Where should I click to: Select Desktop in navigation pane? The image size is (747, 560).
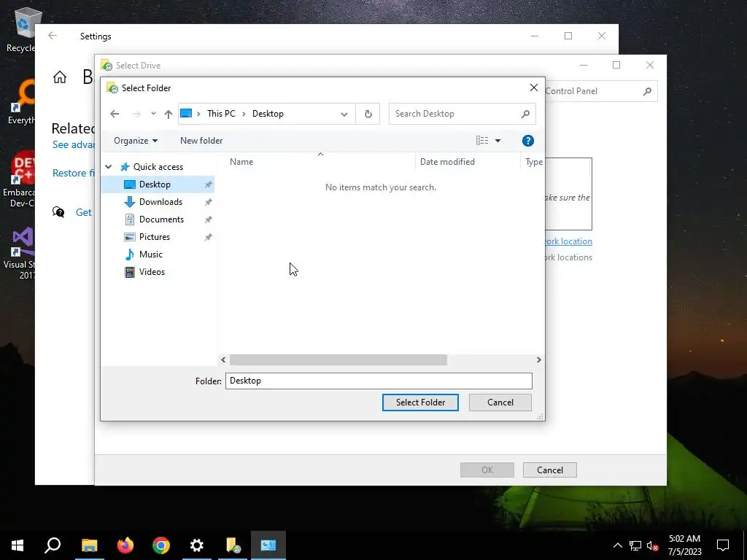click(x=155, y=184)
